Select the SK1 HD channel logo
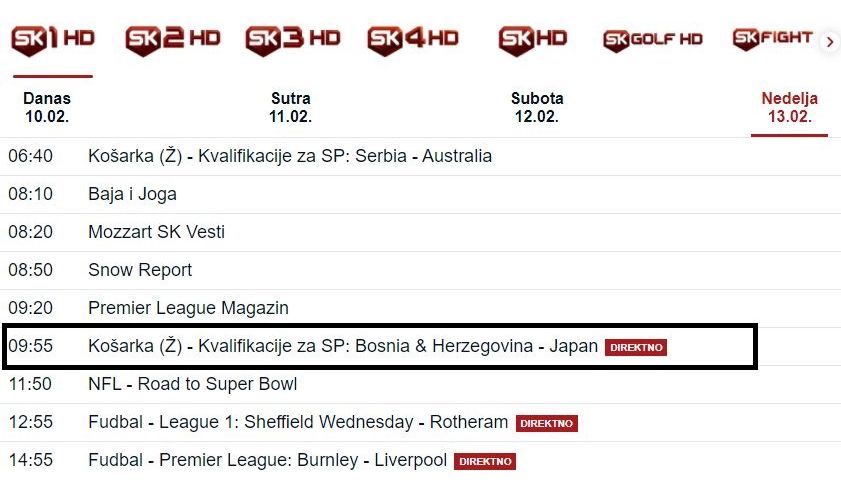The height and width of the screenshot is (492, 841). click(52, 39)
